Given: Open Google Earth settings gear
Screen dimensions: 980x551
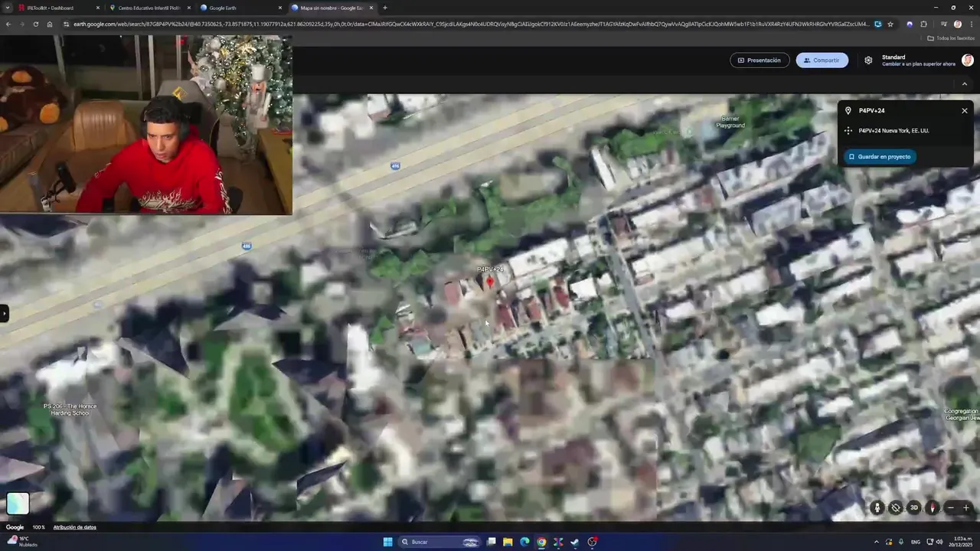Looking at the screenshot, I should point(868,60).
